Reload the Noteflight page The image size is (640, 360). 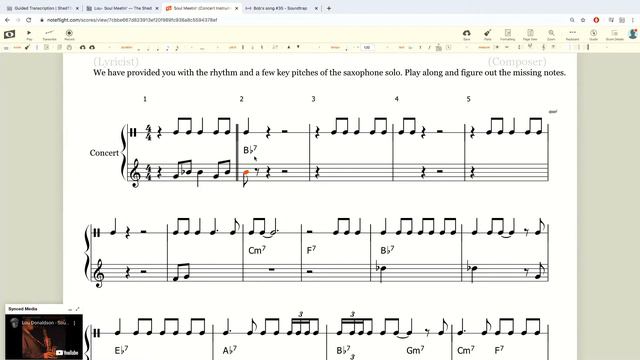click(29, 20)
